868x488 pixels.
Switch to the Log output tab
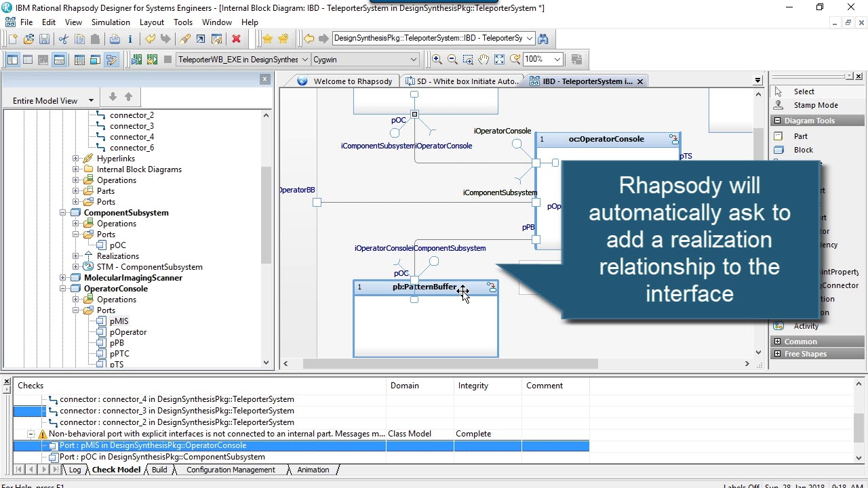(x=75, y=470)
